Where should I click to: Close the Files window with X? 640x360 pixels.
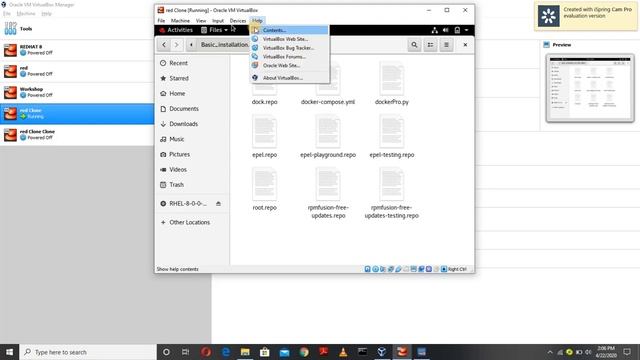point(465,44)
